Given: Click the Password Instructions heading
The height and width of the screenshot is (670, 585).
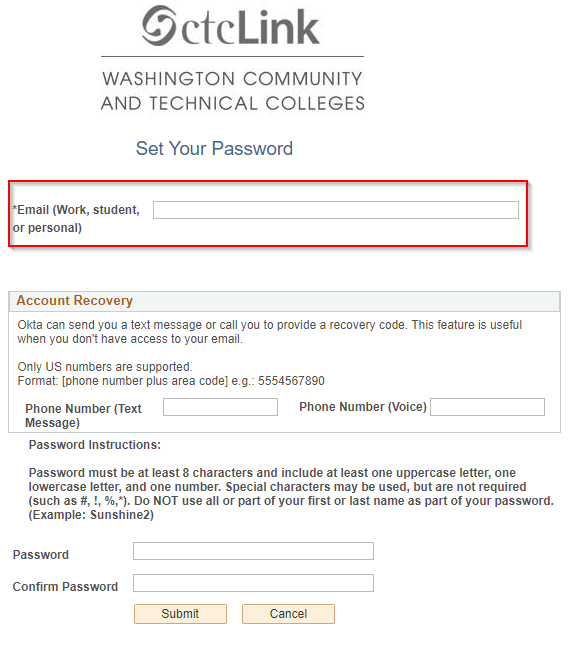Looking at the screenshot, I should coord(95,445).
